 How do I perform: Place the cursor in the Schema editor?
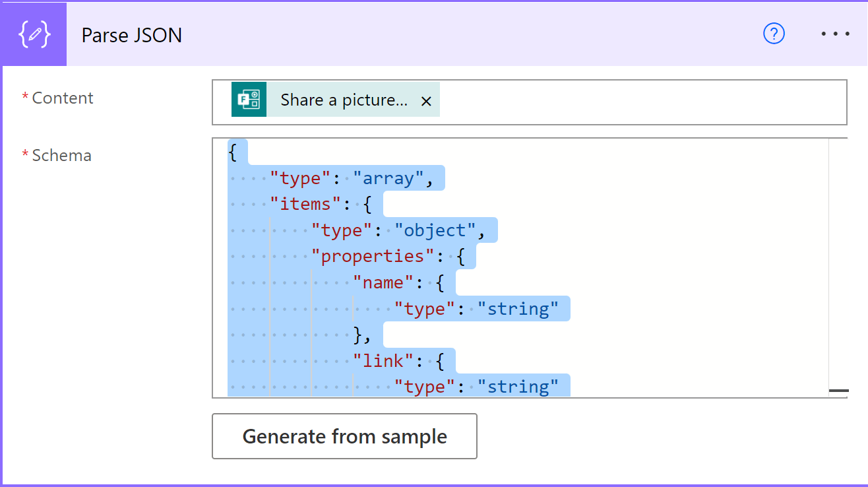594,264
